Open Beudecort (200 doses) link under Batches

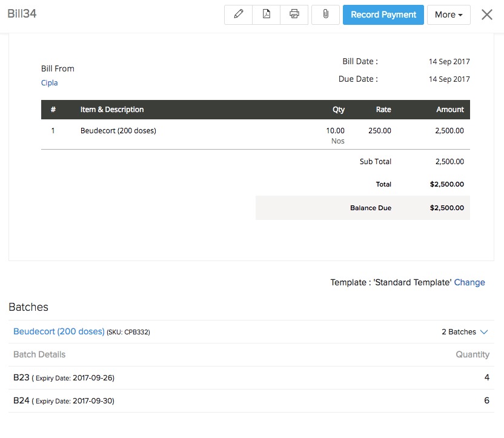(59, 332)
